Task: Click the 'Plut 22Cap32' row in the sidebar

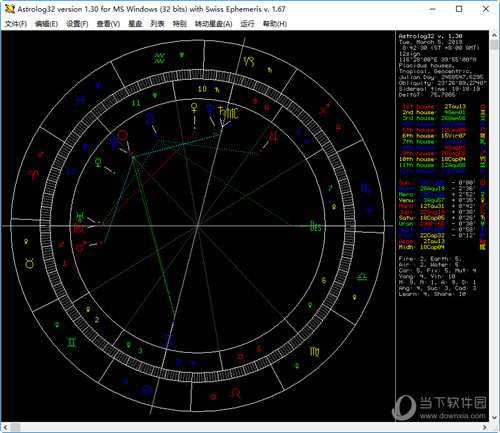Action: click(x=442, y=235)
